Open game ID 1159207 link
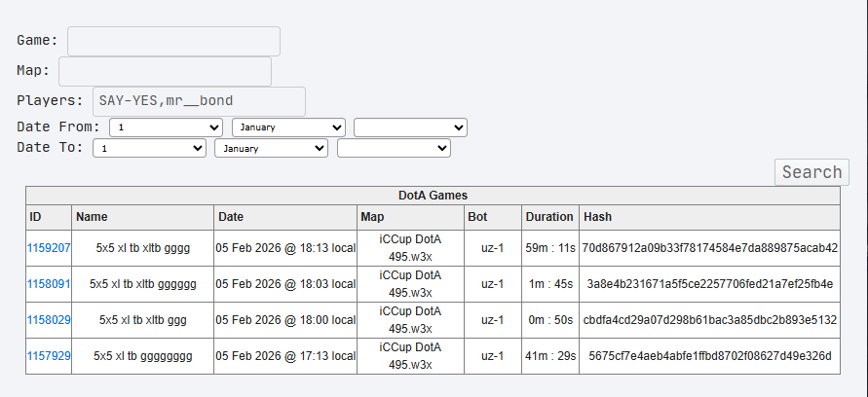 point(49,248)
